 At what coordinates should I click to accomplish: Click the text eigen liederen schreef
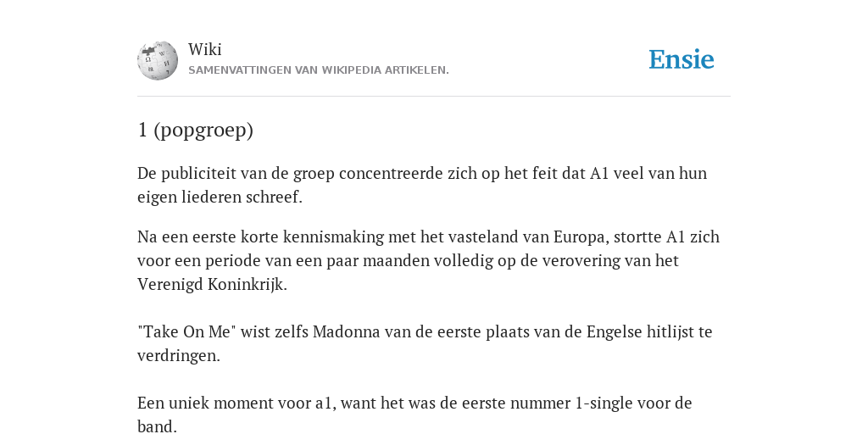pyautogui.click(x=220, y=197)
